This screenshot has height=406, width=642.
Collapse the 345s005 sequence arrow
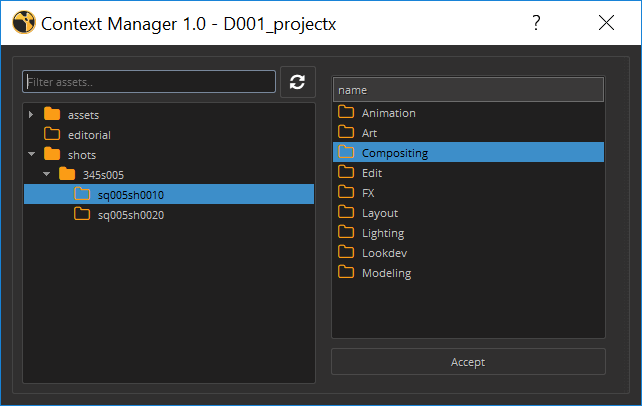click(x=46, y=174)
